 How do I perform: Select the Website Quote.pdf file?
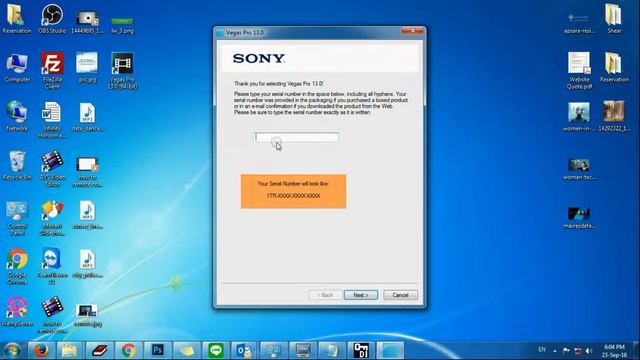point(579,71)
